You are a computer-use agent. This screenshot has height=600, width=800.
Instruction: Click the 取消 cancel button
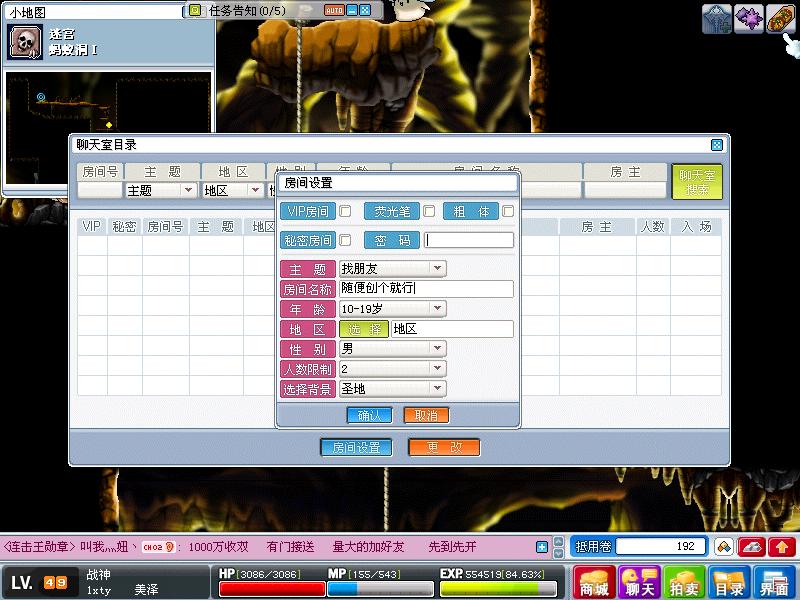426,415
